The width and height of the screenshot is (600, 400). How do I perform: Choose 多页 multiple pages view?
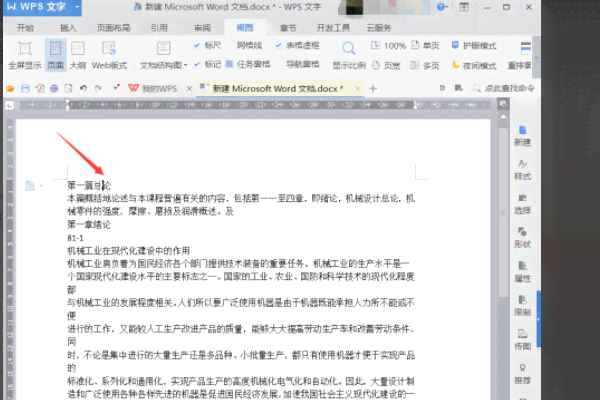(425, 65)
